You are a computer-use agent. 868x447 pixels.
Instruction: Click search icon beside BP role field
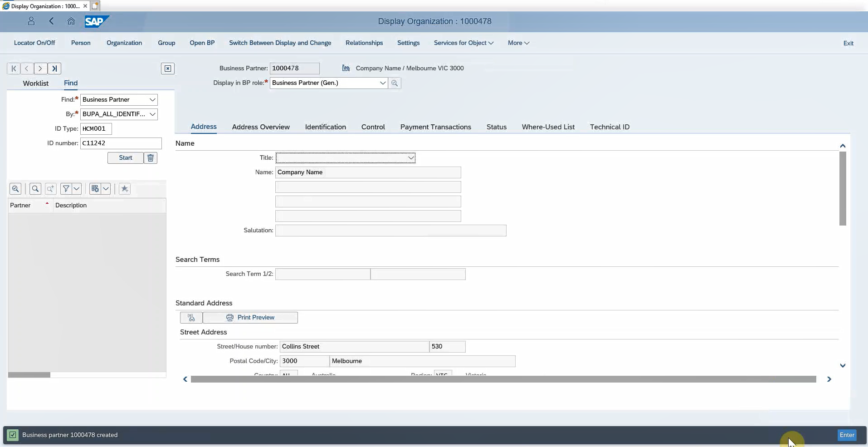(395, 83)
